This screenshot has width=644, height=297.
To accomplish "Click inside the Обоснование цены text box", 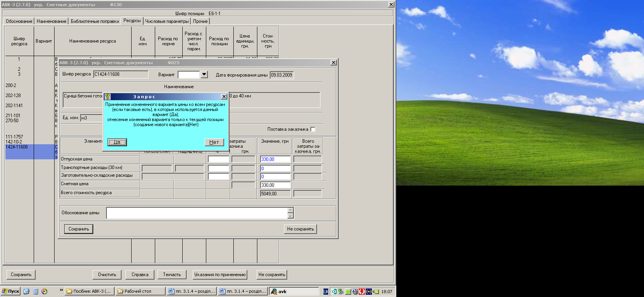I will pos(197,213).
